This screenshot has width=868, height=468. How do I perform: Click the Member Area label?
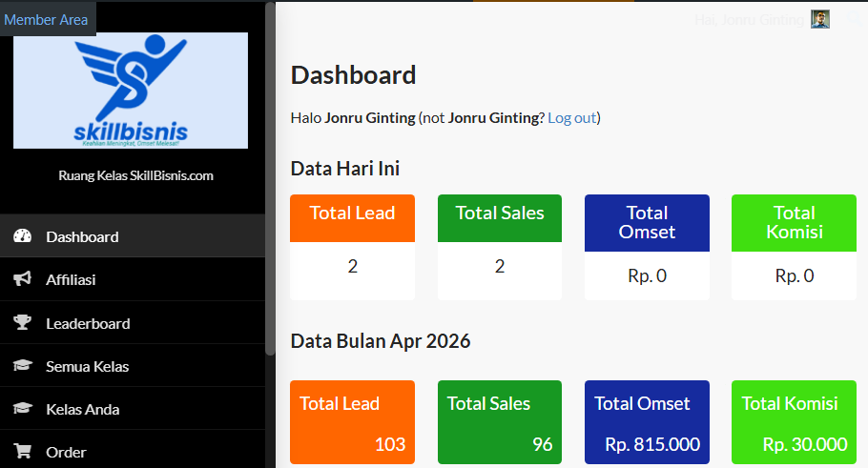click(x=46, y=19)
